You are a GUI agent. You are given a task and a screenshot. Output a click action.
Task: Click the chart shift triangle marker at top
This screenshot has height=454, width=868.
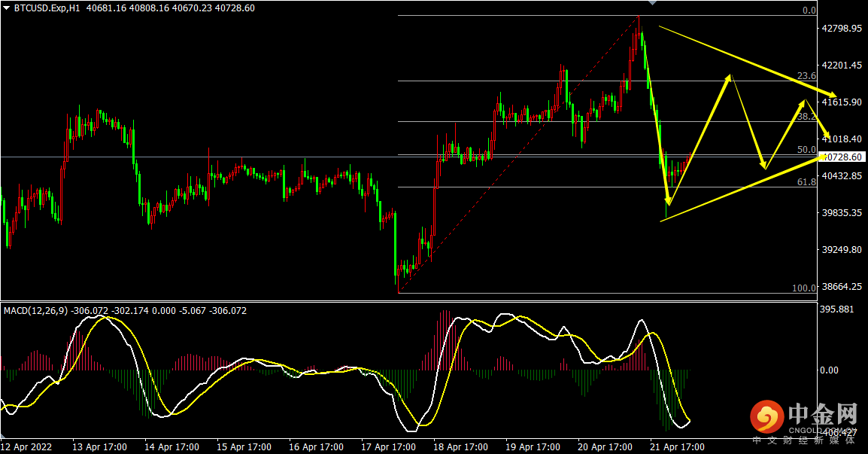pos(652,3)
